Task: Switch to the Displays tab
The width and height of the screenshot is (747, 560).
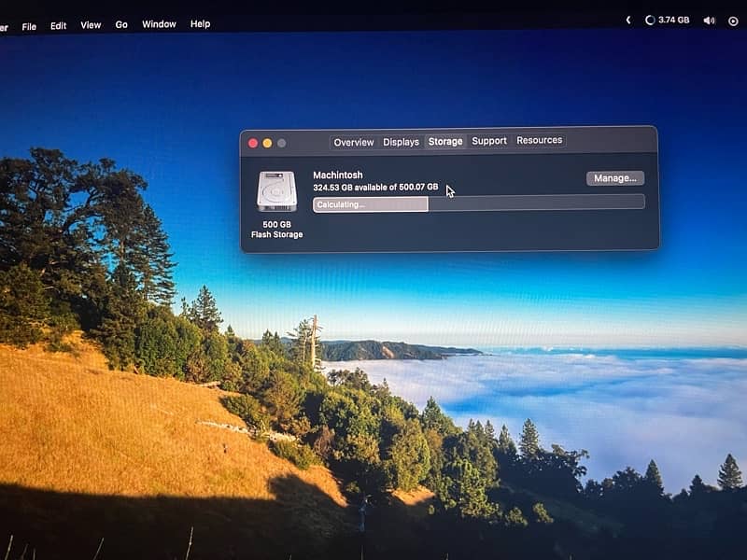Action: [x=401, y=142]
